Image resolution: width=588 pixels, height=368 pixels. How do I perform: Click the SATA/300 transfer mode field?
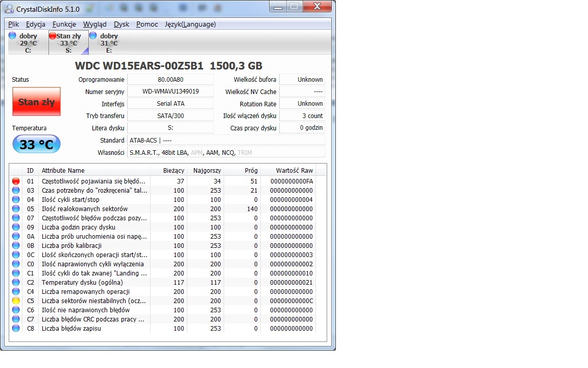point(170,116)
